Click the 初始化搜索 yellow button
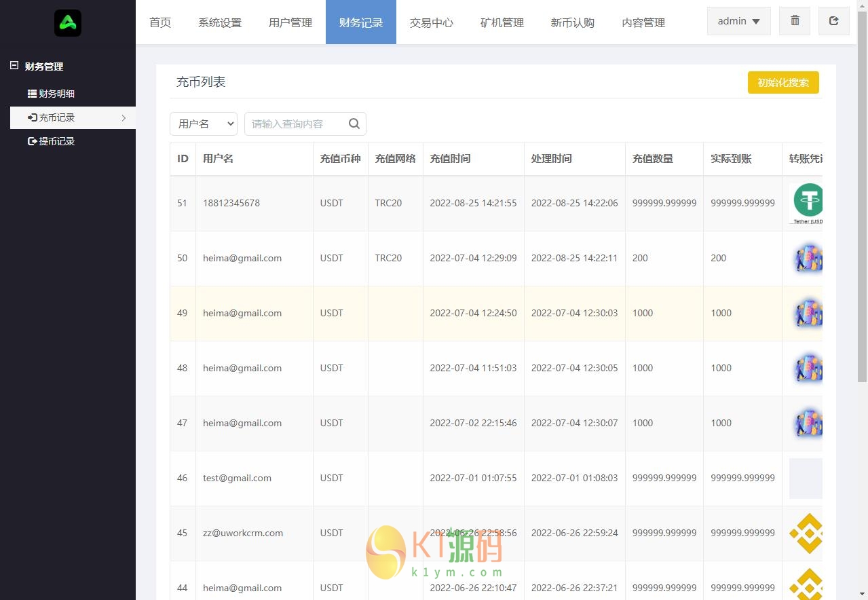This screenshot has width=868, height=600. click(x=783, y=82)
